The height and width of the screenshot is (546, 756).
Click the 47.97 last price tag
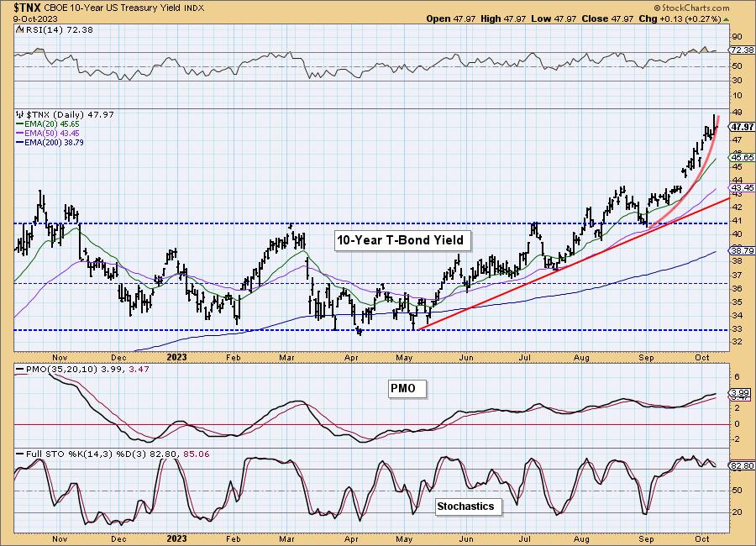[x=742, y=127]
